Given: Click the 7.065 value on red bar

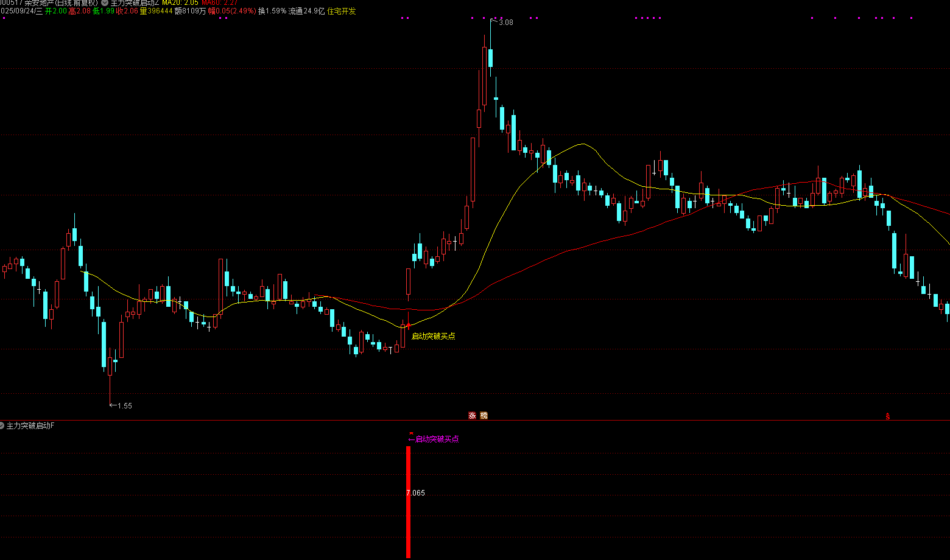Looking at the screenshot, I should point(415,493).
